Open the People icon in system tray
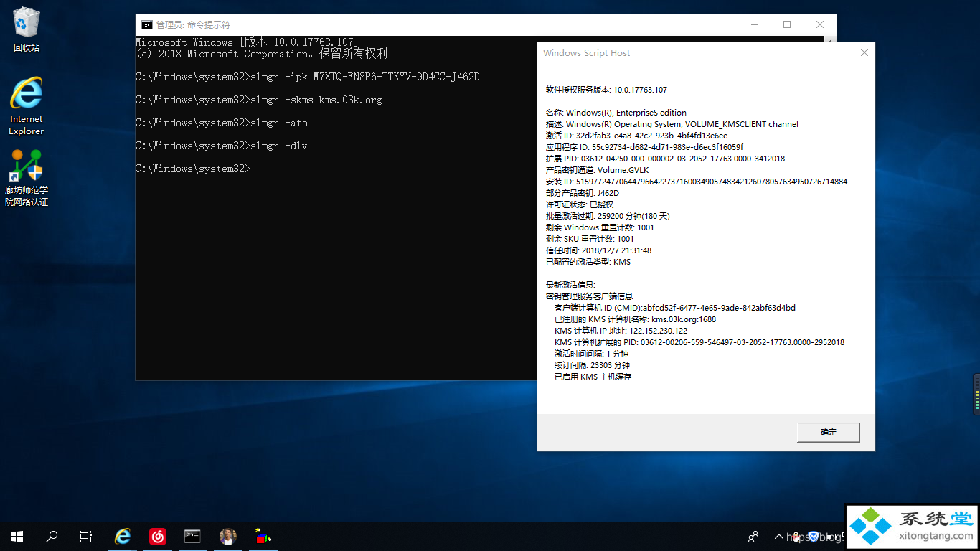Viewport: 980px width, 551px height. pyautogui.click(x=753, y=536)
